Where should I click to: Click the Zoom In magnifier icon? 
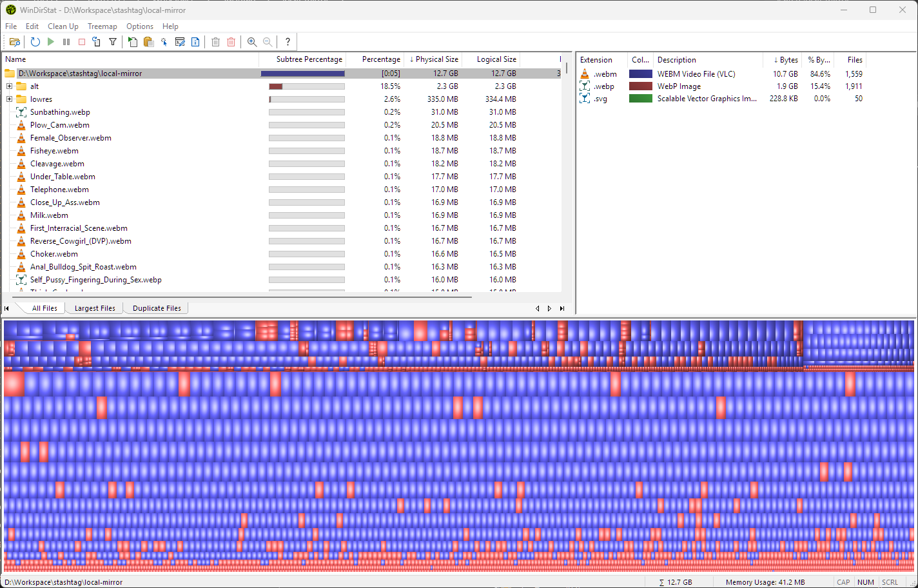click(252, 42)
